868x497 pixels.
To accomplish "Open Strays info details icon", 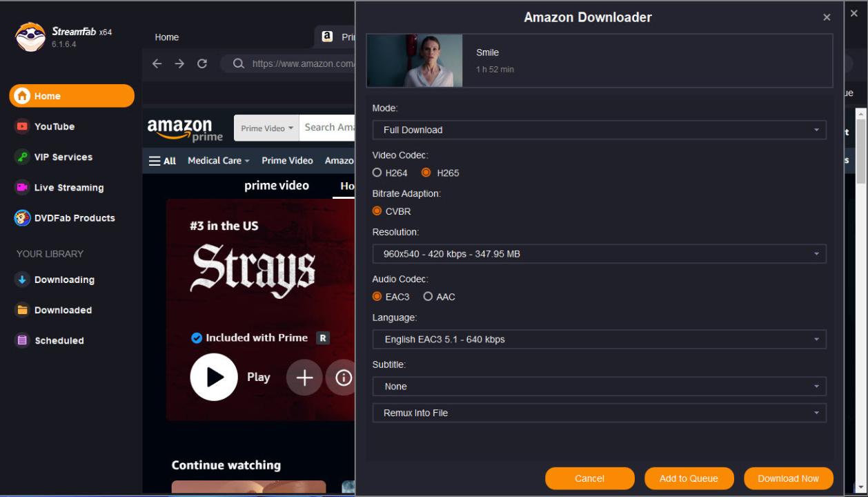I will (x=343, y=378).
